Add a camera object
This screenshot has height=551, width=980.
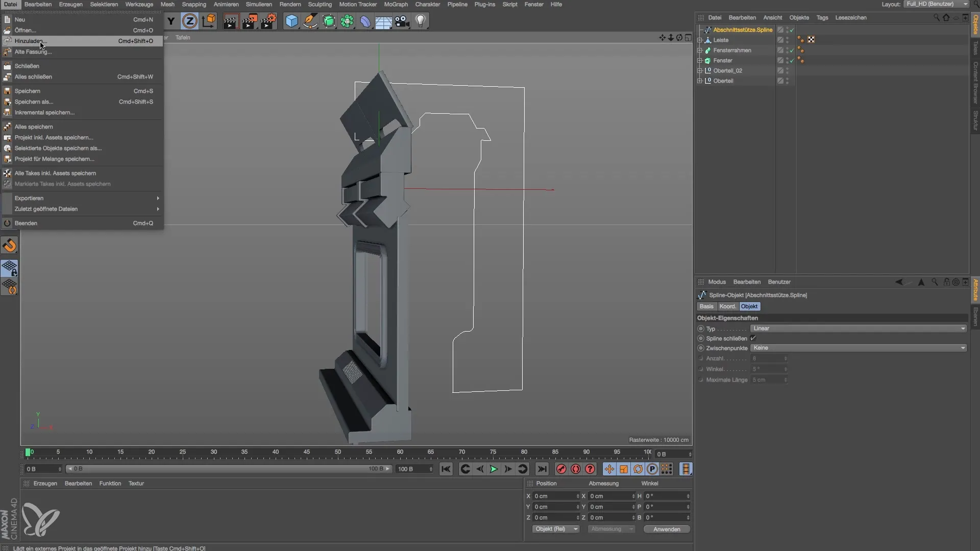(402, 21)
